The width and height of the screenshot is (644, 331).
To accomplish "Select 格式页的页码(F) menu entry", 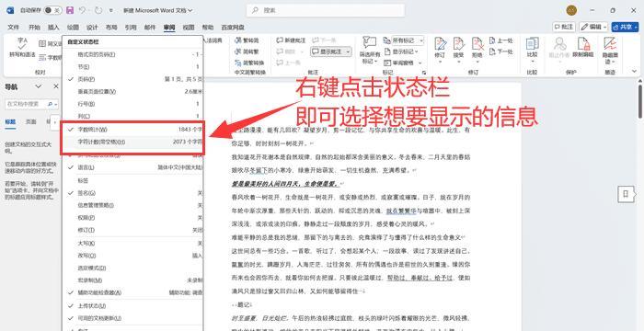I will (132, 54).
